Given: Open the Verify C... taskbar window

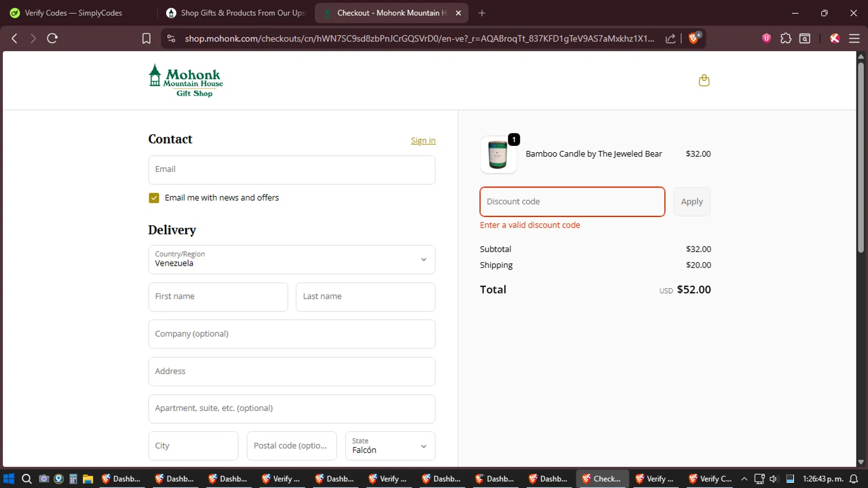Looking at the screenshot, I should [710, 479].
